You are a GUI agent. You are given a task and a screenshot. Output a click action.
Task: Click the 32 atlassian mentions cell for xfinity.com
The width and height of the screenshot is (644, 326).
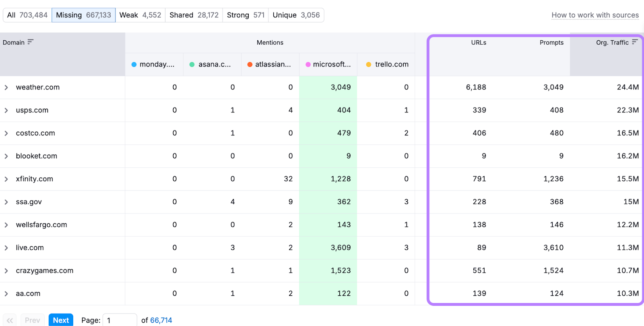288,179
